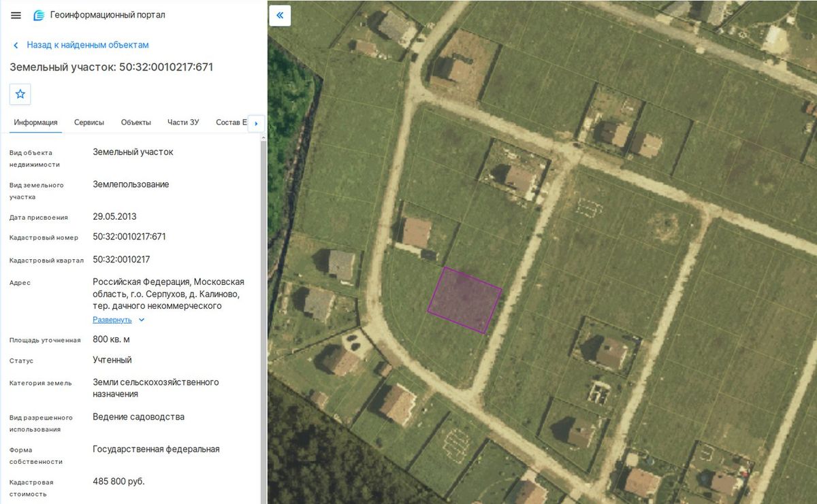The height and width of the screenshot is (504, 817).
Task: Click the address text starting Российская Федерация
Action: pos(168,294)
